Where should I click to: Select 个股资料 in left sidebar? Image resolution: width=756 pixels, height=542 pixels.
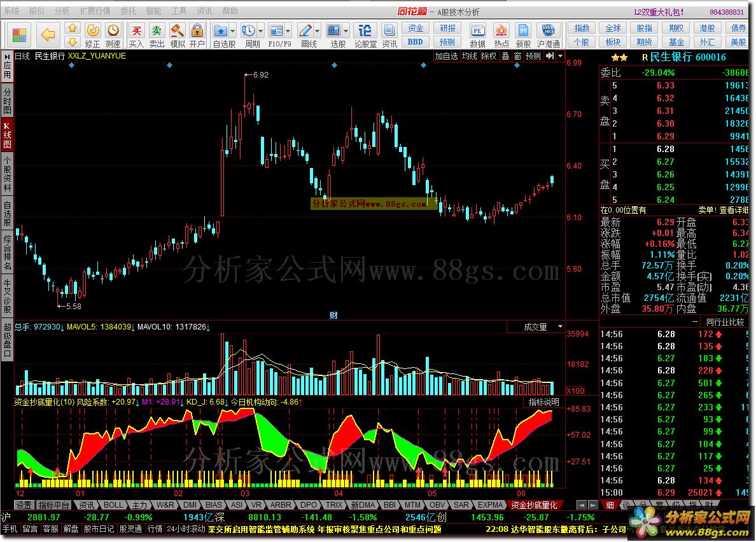[7, 174]
